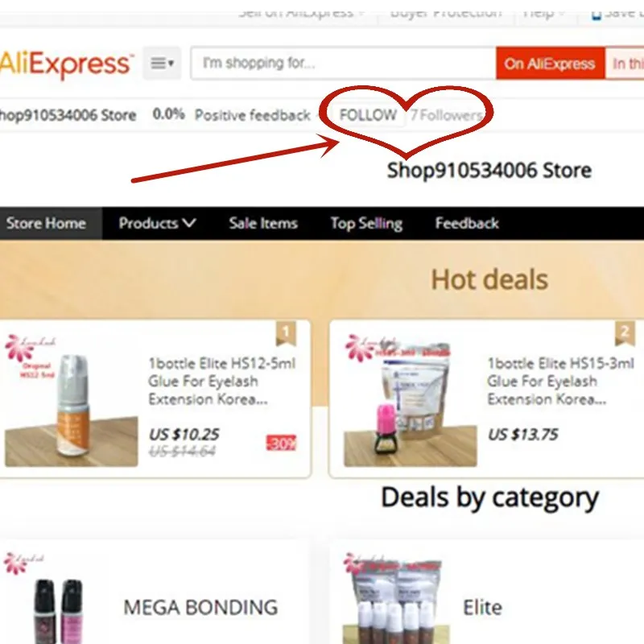Open the Help dropdown at top
644x644 pixels.
[x=543, y=13]
